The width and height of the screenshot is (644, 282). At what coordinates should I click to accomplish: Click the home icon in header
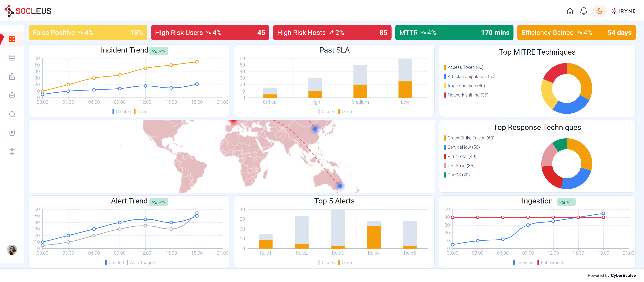(x=570, y=11)
